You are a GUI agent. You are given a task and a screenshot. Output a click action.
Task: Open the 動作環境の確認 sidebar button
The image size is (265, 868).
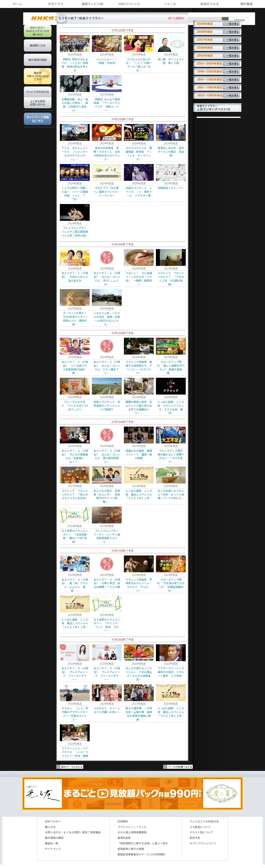38,60
